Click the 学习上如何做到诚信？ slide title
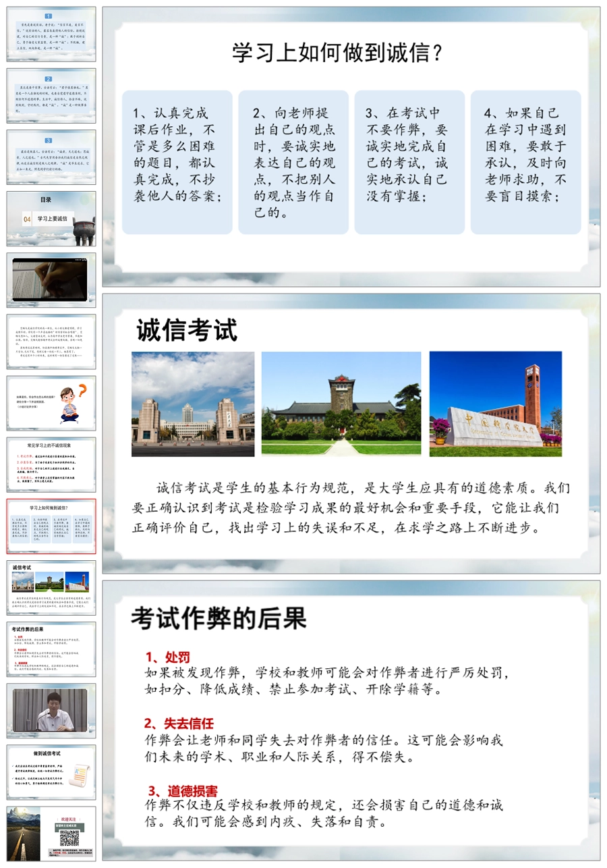This screenshot has width=607, height=868. (x=338, y=53)
